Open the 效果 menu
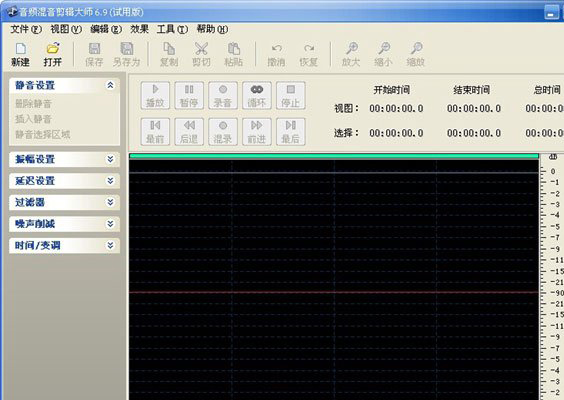Image resolution: width=564 pixels, height=400 pixels. (139, 29)
